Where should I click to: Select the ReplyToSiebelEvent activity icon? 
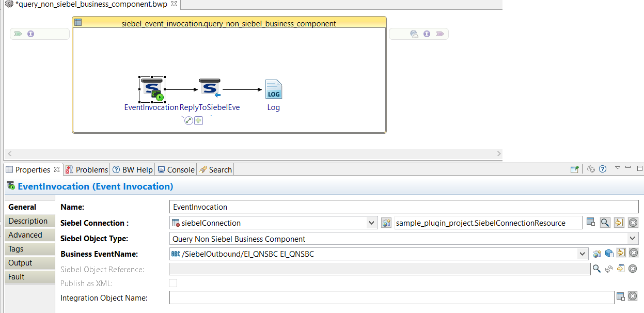(210, 89)
